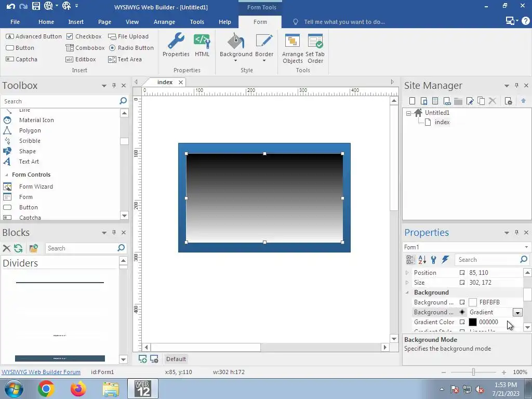Click the Toolbox search field

point(60,101)
